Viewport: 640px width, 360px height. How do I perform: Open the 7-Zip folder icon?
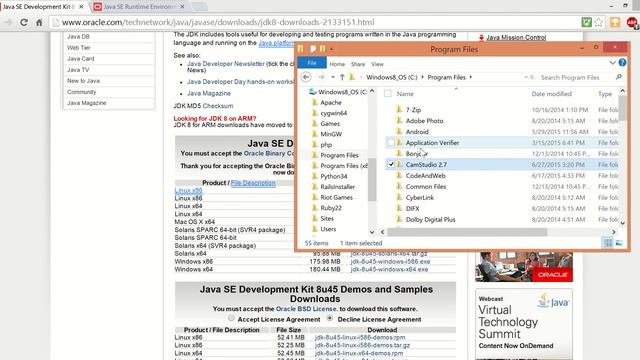400,109
